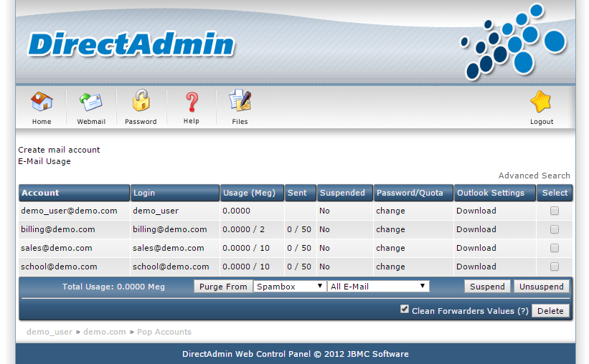Download Outlook settings for billing@demo.com
This screenshot has height=364, width=589.
(476, 229)
